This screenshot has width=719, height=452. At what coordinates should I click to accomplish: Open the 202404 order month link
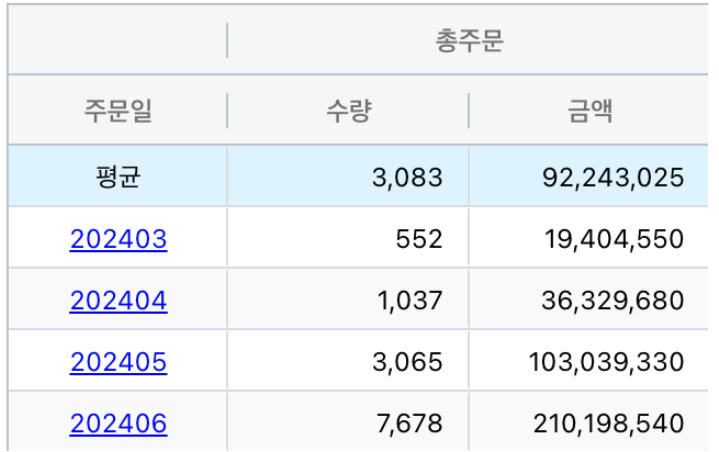coord(118,300)
